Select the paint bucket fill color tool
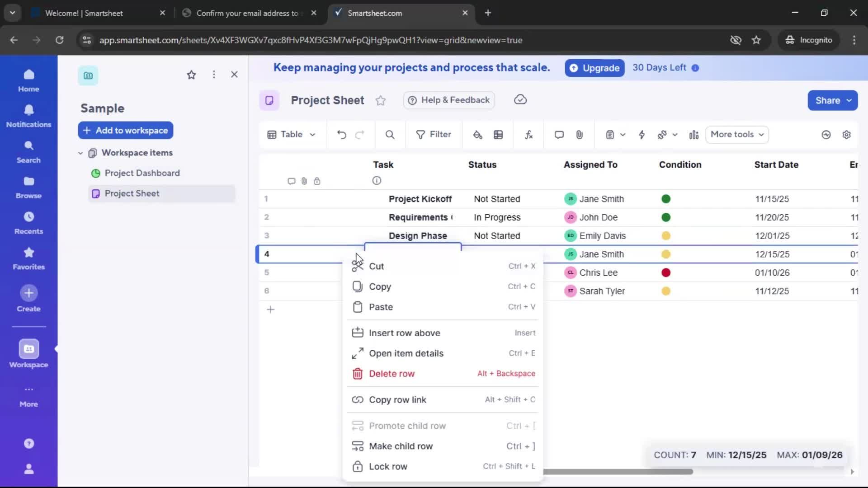Image resolution: width=868 pixels, height=488 pixels. click(x=478, y=134)
